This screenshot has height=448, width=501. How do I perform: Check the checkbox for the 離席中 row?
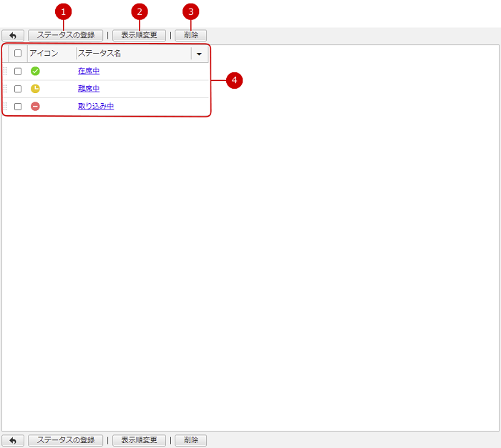(18, 89)
